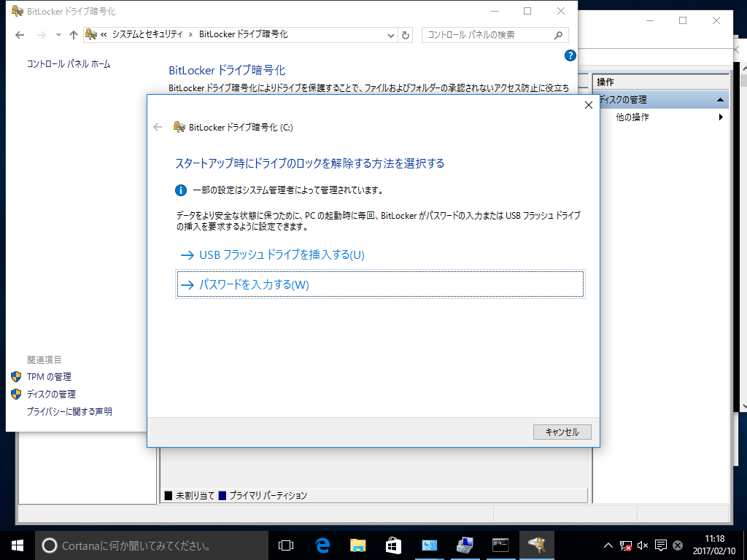Click the blue プライマリ パーティション legend swatch
747x560 pixels.
pyautogui.click(x=222, y=496)
